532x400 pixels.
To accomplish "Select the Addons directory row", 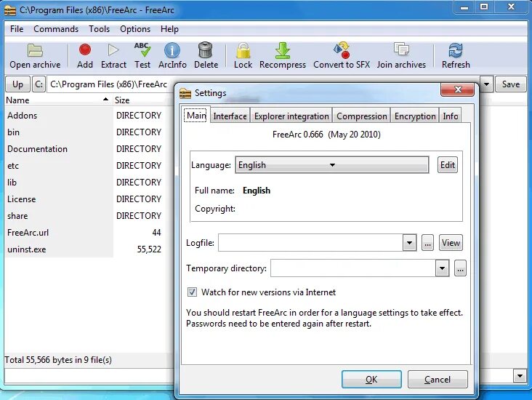I will (84, 116).
